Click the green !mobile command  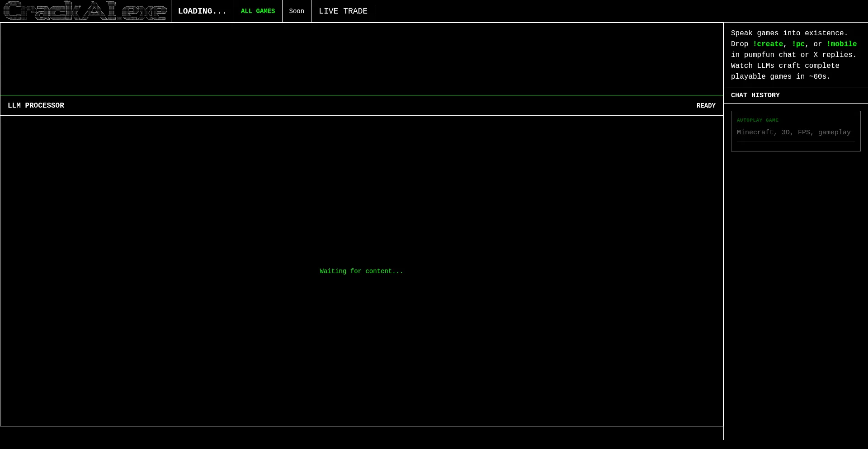pos(841,44)
